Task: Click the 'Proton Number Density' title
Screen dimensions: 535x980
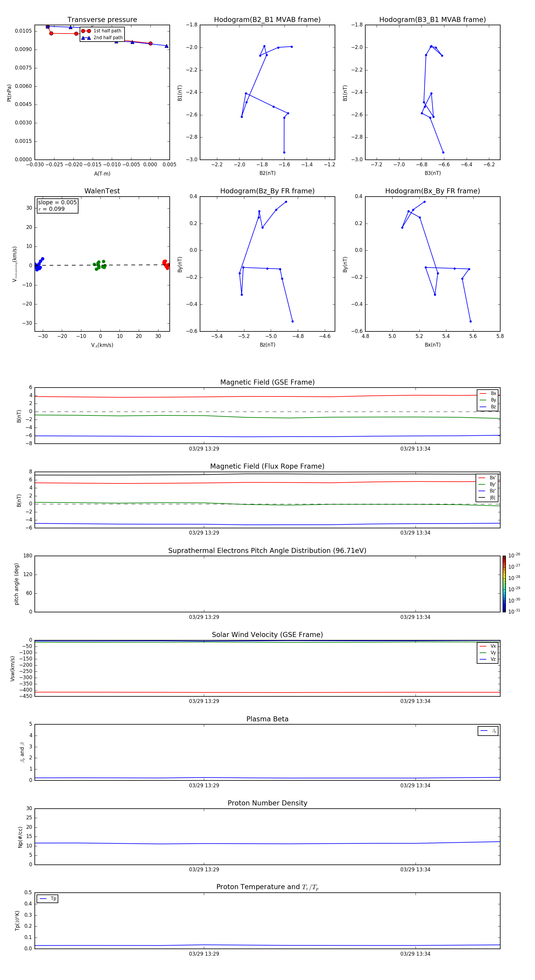Action: coord(267,803)
